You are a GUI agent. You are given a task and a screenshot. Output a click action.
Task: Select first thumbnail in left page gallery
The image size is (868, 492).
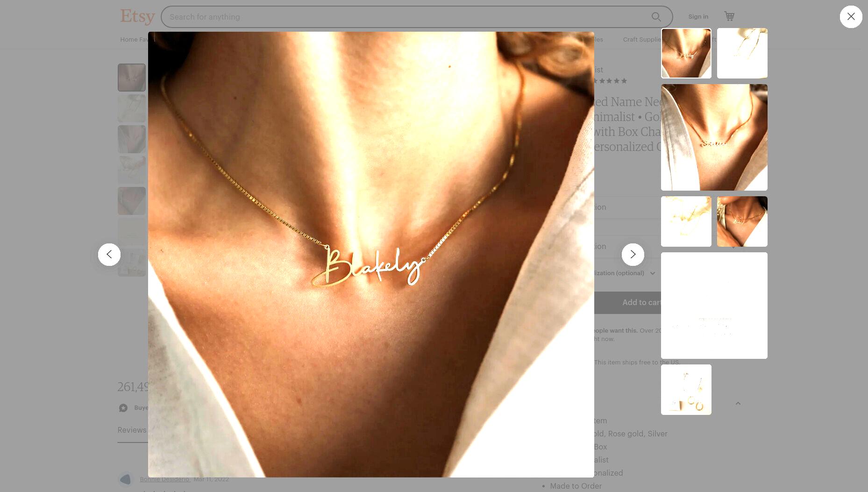(132, 78)
